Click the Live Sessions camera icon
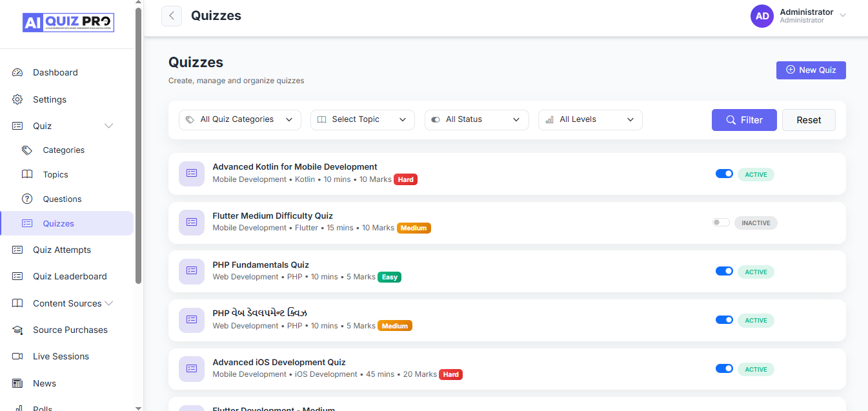 (x=17, y=356)
